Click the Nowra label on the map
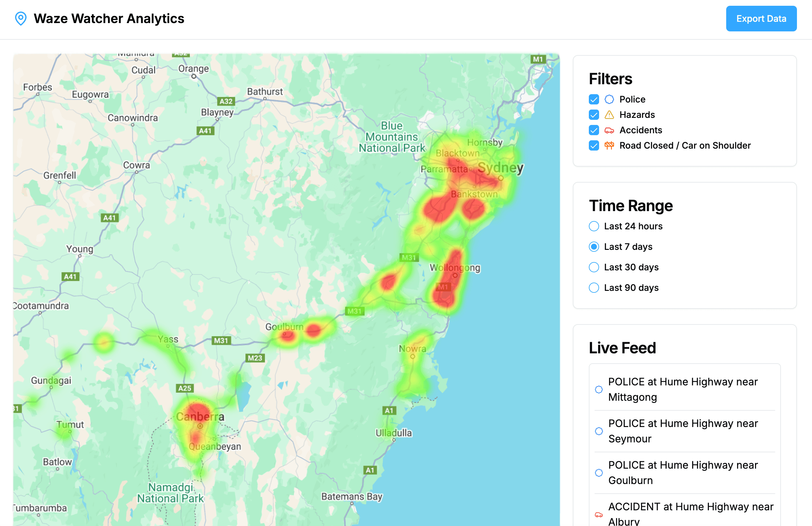The image size is (812, 526). [412, 349]
